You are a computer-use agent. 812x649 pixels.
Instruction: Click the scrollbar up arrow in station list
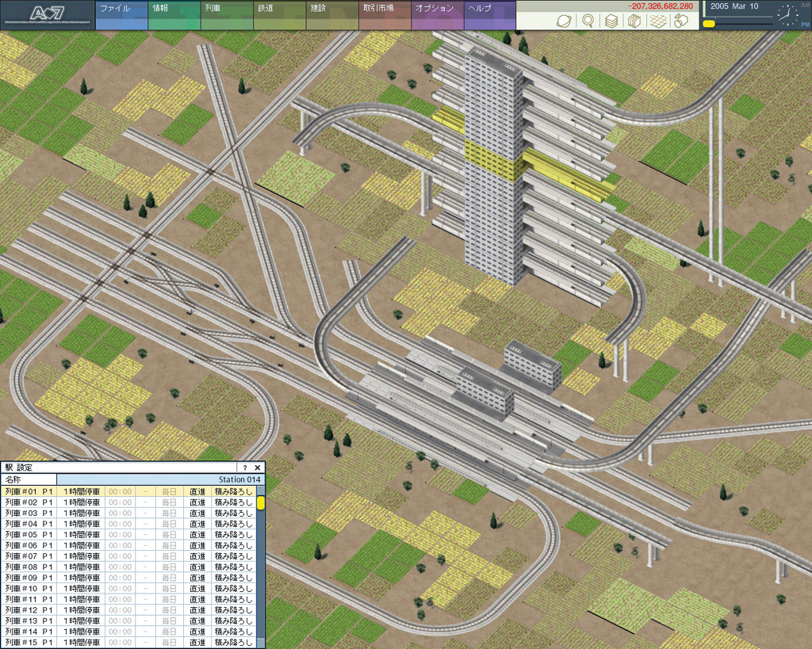point(260,491)
